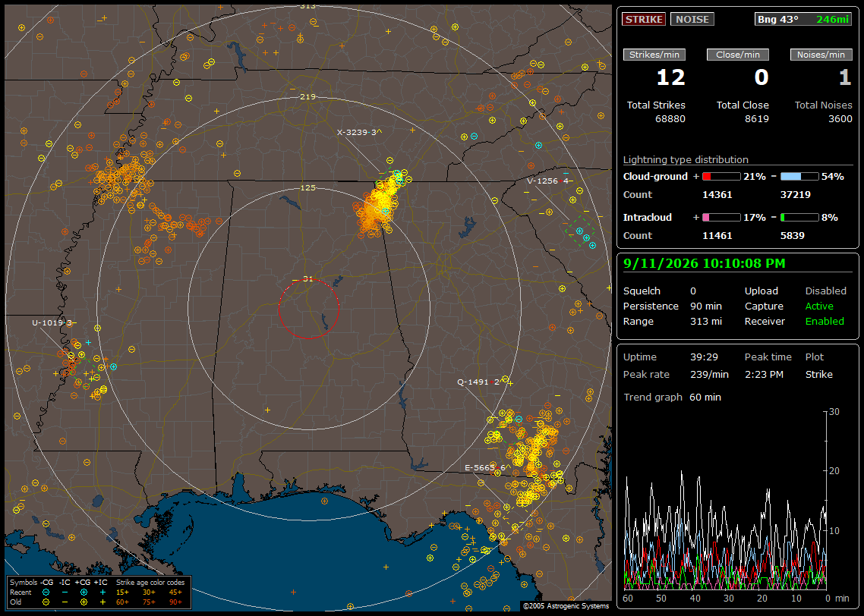Click the Bng 43° 246mi readout
This screenshot has width=864, height=616.
click(x=803, y=19)
